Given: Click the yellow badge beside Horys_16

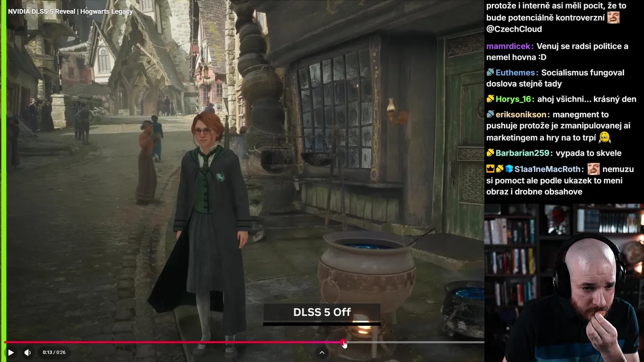Looking at the screenshot, I should (x=491, y=99).
